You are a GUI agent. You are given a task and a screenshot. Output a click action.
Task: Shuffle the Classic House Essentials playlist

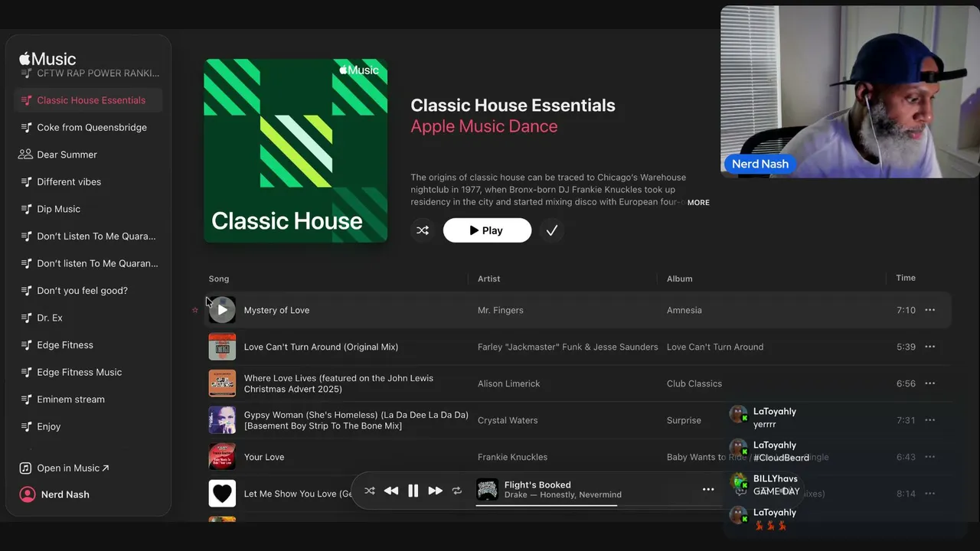[423, 230]
